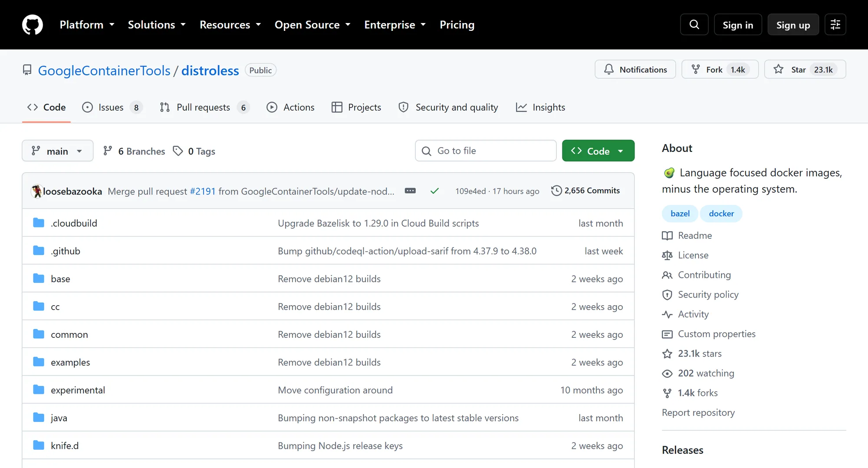Open the Pull requests tab
868x468 pixels.
(204, 107)
